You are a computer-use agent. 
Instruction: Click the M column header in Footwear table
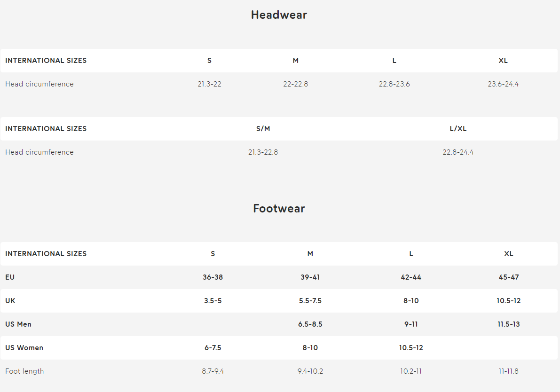click(x=310, y=254)
